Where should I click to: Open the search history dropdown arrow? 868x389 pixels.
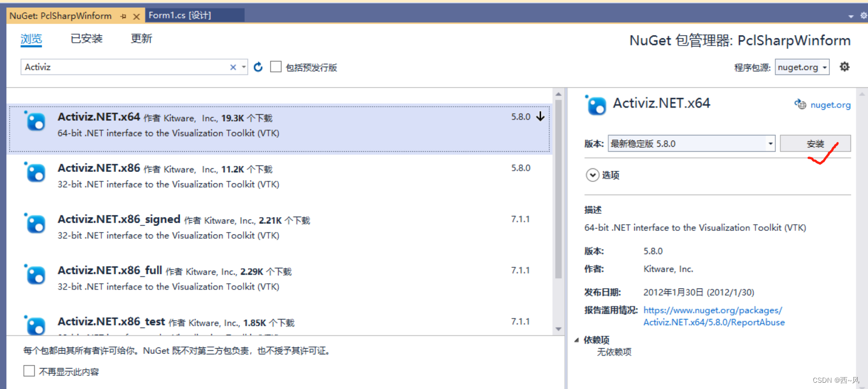pos(244,67)
